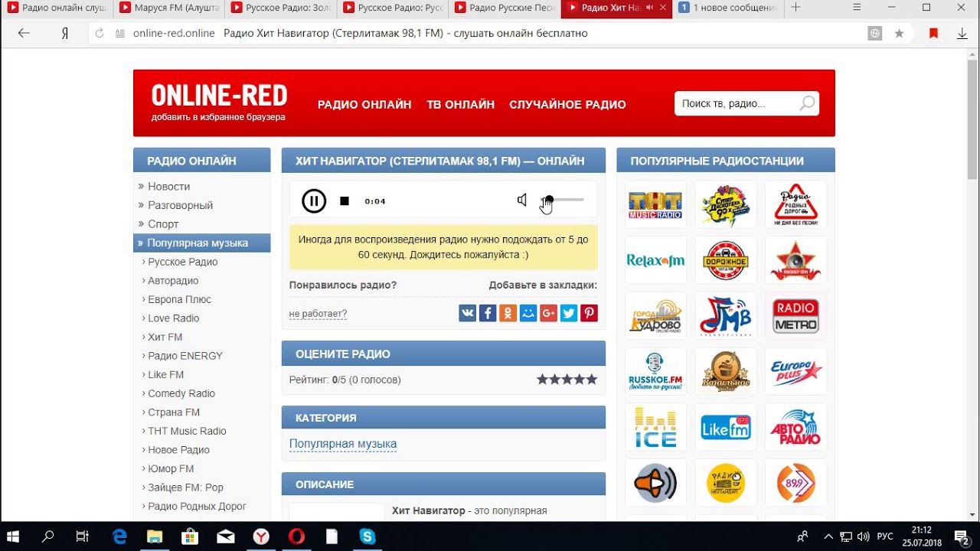Select Русское Радио in sidebar
This screenshot has width=980, height=551.
point(182,262)
